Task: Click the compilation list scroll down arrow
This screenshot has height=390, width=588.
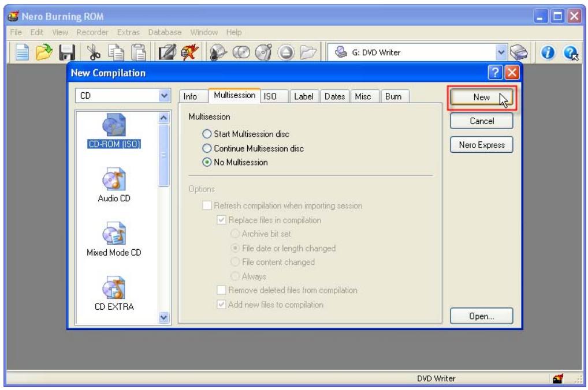Action: click(x=163, y=317)
